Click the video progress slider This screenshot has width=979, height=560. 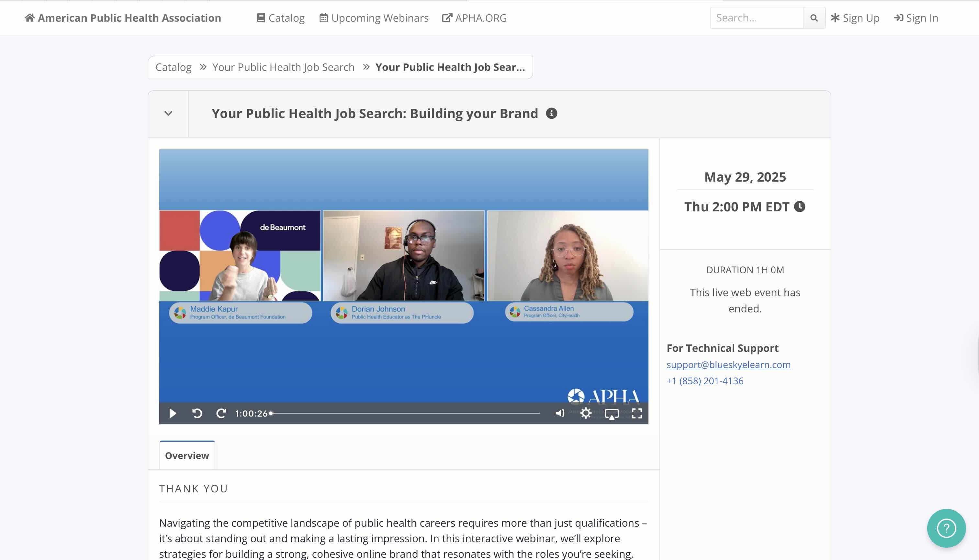405,413
